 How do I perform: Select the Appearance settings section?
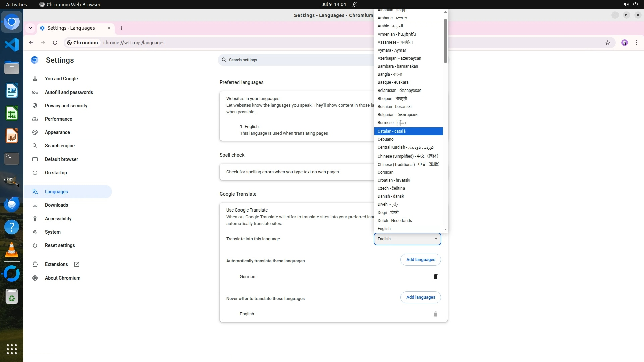[57, 132]
